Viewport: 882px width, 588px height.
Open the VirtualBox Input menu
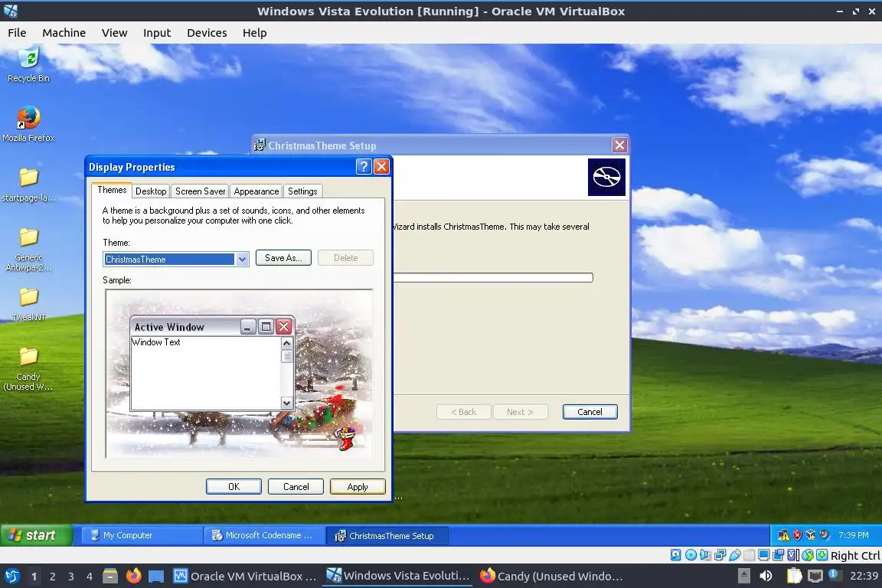157,33
